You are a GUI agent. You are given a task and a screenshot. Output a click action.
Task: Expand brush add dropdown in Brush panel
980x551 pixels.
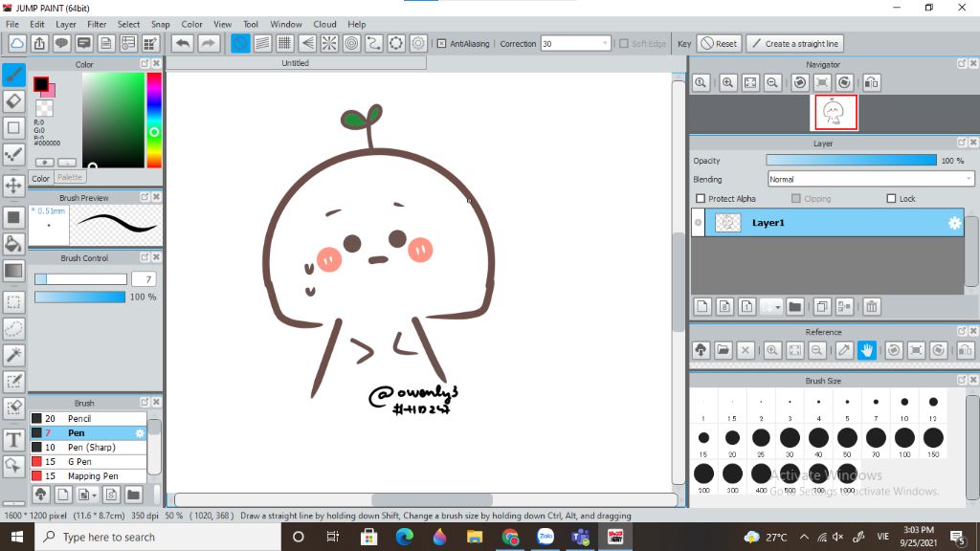[94, 496]
